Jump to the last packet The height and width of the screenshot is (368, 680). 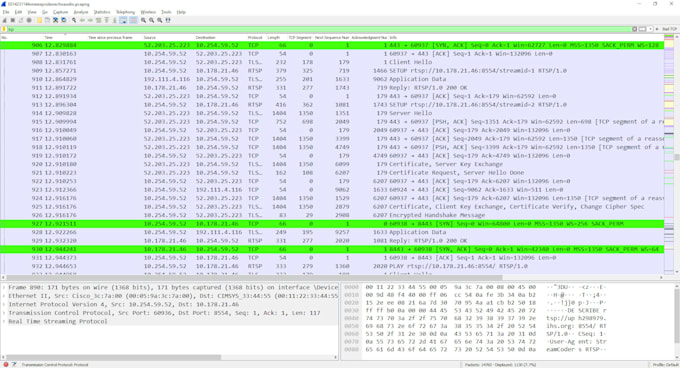(x=114, y=20)
